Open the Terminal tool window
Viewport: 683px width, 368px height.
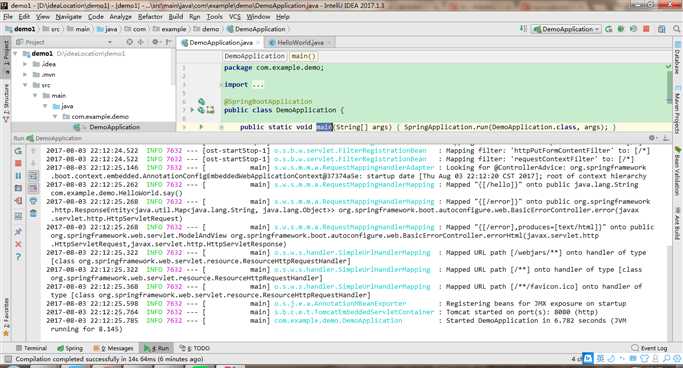(x=31, y=348)
